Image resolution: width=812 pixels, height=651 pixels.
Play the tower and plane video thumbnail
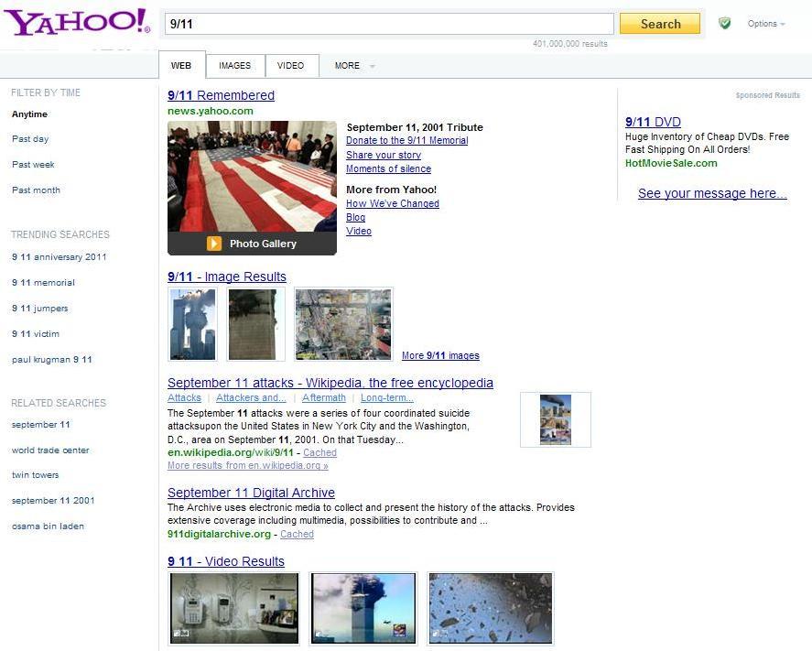coord(363,608)
